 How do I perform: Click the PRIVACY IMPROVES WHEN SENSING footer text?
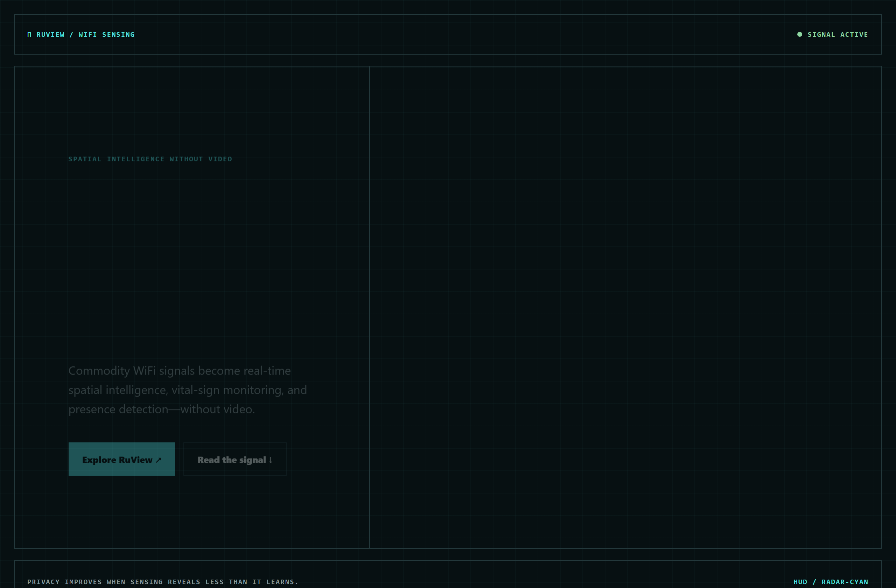pos(163,582)
